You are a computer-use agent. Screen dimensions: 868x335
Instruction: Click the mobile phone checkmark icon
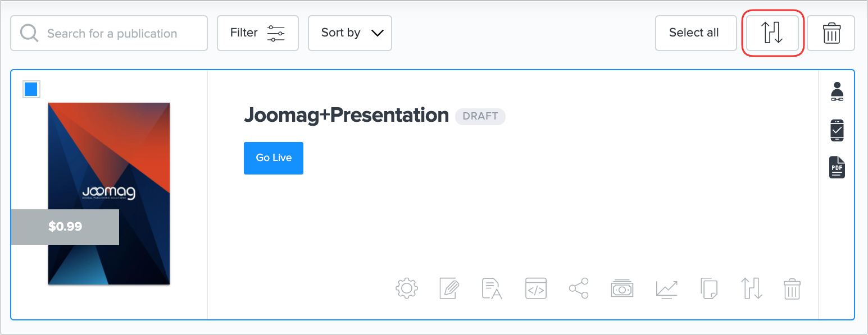(837, 130)
